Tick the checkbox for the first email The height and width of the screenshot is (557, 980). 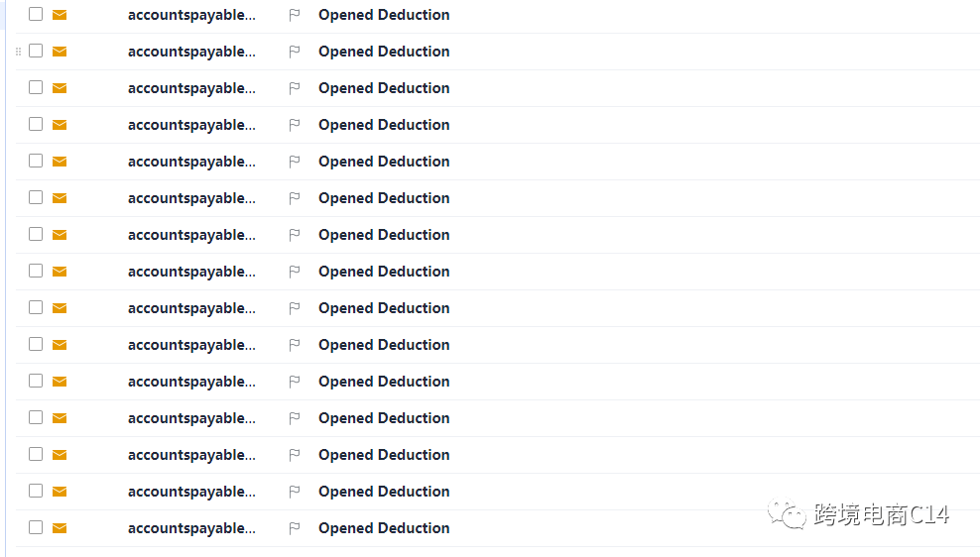(36, 15)
